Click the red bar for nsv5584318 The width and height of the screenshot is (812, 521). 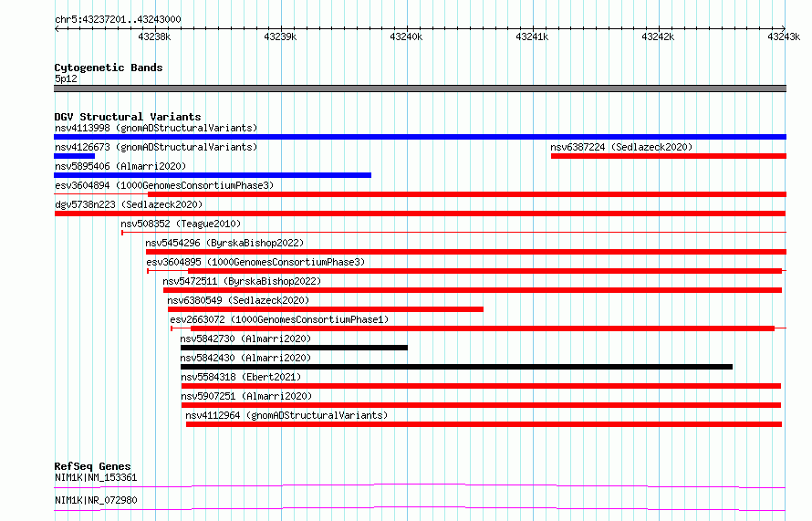click(x=481, y=386)
